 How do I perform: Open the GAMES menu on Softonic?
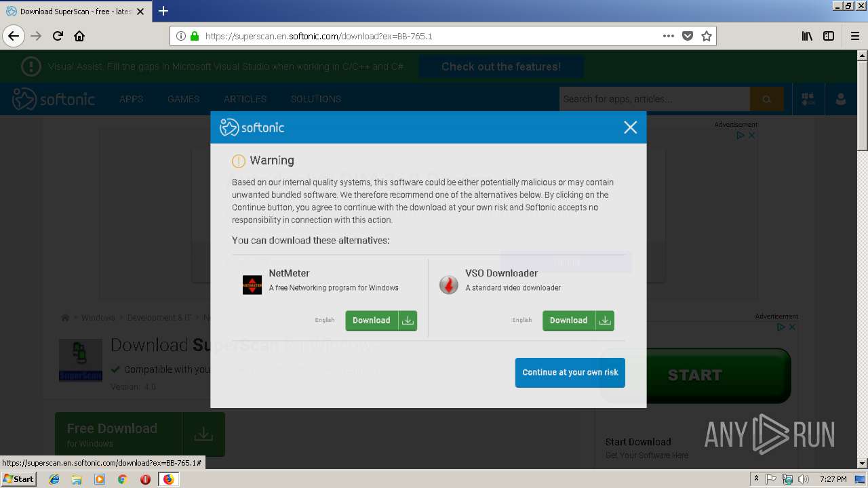coord(183,99)
